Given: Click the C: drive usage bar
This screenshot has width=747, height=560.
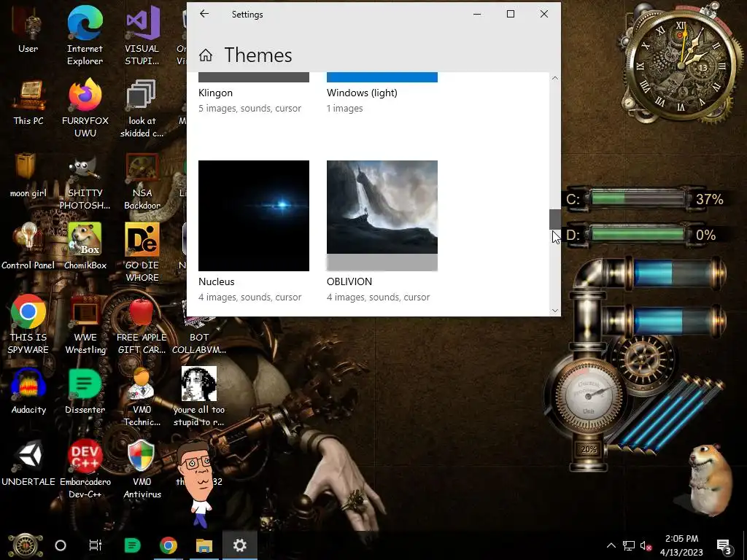Looking at the screenshot, I should tap(638, 198).
